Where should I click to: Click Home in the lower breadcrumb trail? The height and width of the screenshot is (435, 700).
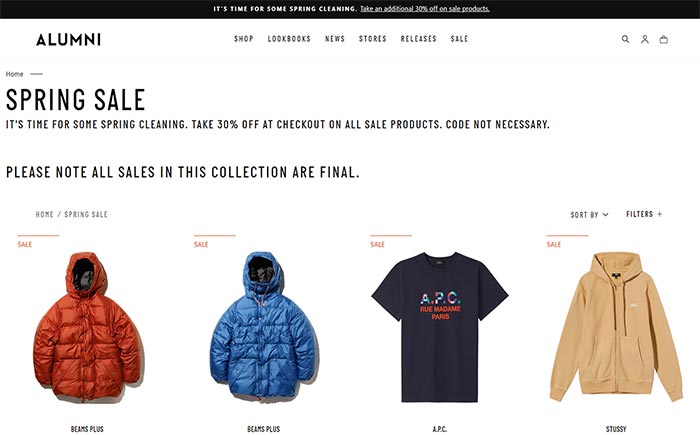pos(44,214)
